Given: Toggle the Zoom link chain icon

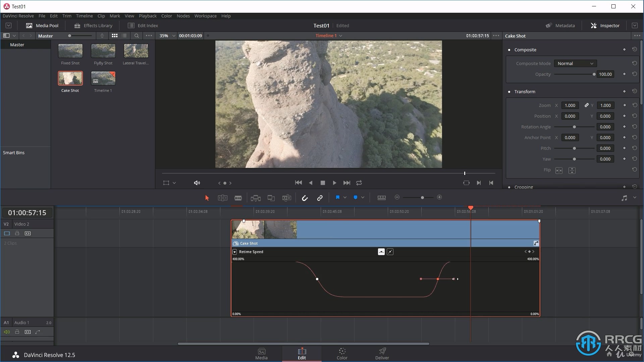Looking at the screenshot, I should [586, 105].
